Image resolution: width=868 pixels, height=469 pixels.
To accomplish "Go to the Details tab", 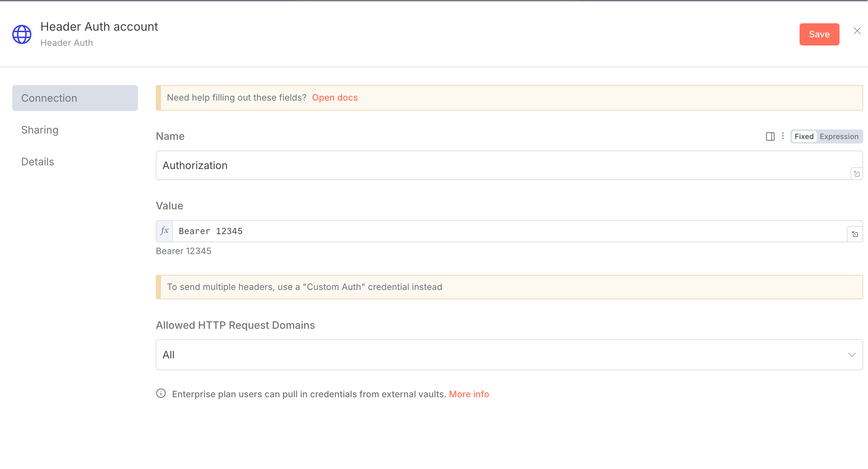I will click(38, 162).
